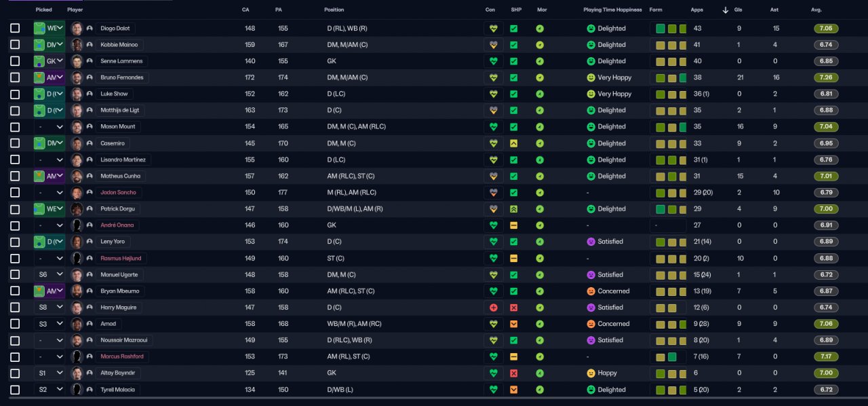Tick the checkbox for Jadon Sancho
This screenshot has height=406, width=868.
pos(15,193)
